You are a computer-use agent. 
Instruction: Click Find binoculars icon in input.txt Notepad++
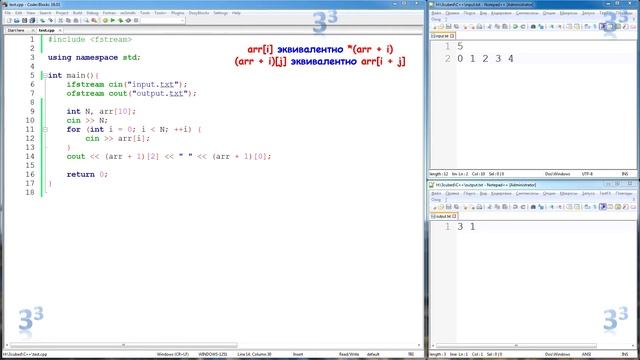pos(533,27)
